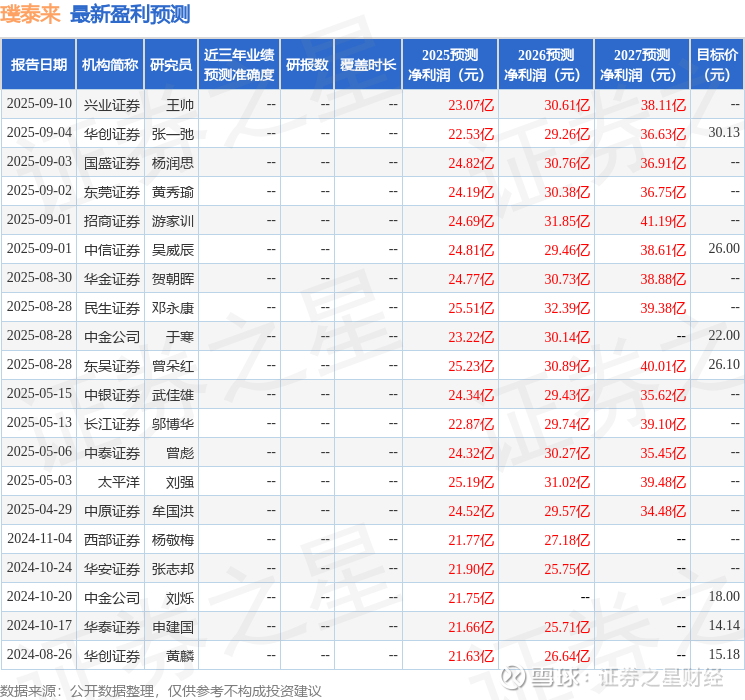Image resolution: width=745 pixels, height=700 pixels.
Task: Click date cell 2025-09-10
Action: tap(39, 104)
